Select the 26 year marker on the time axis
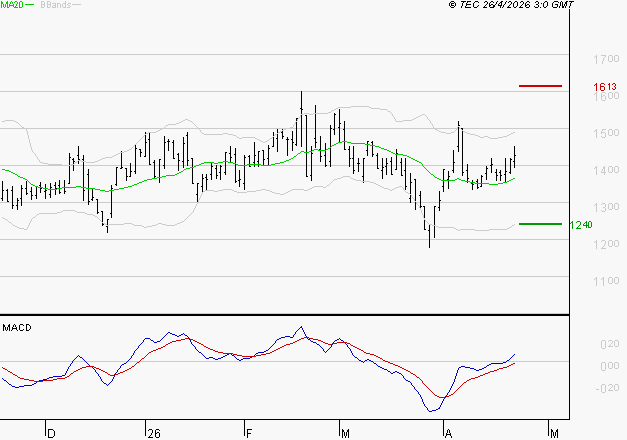Image resolution: width=627 pixels, height=440 pixels. (153, 433)
